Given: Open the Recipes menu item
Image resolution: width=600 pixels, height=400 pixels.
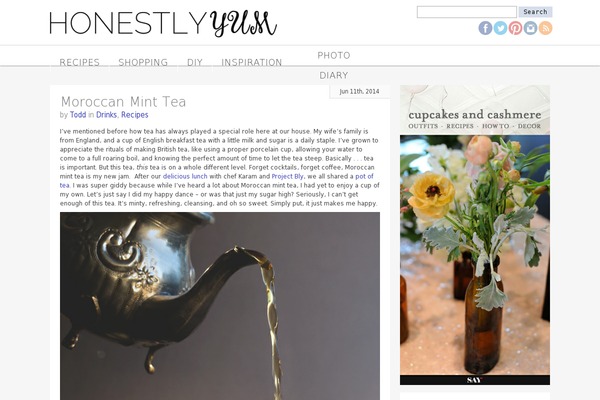Looking at the screenshot, I should 80,62.
